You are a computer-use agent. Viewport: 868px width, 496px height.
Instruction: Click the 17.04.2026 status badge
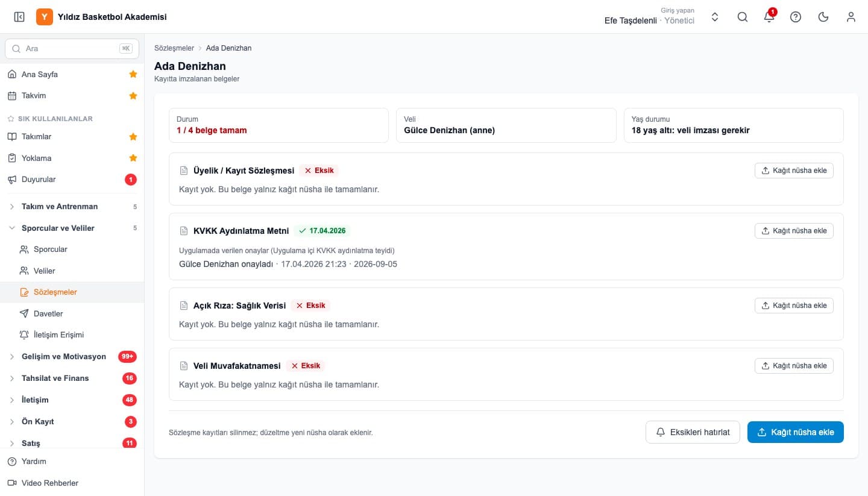[322, 231]
